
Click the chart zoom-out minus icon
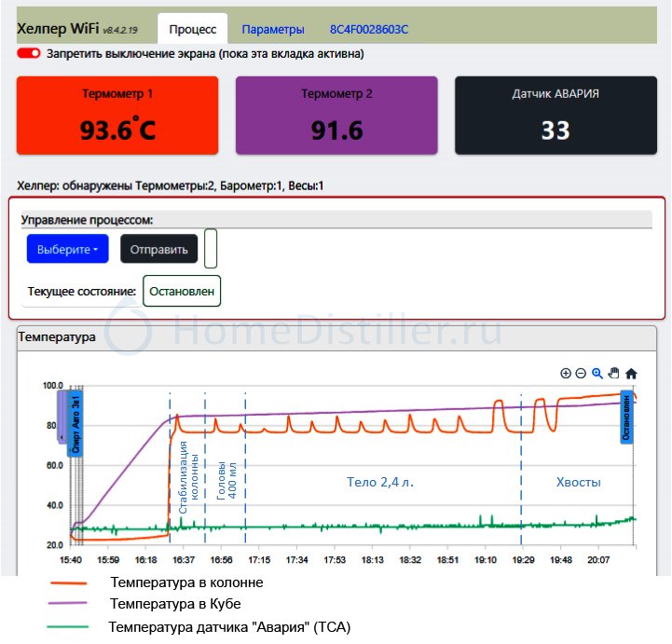coord(581,373)
